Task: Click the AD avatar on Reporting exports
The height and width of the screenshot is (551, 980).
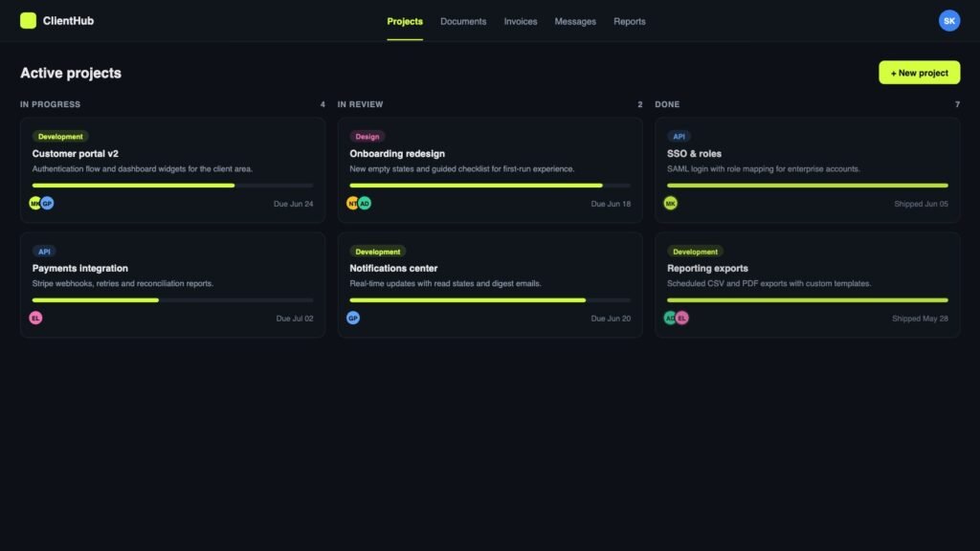Action: [669, 318]
